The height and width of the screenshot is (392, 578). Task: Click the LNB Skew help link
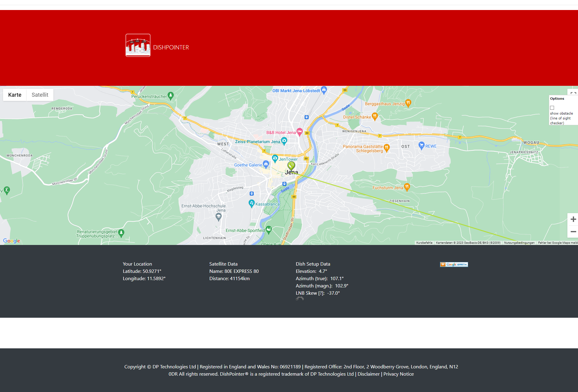(x=321, y=293)
